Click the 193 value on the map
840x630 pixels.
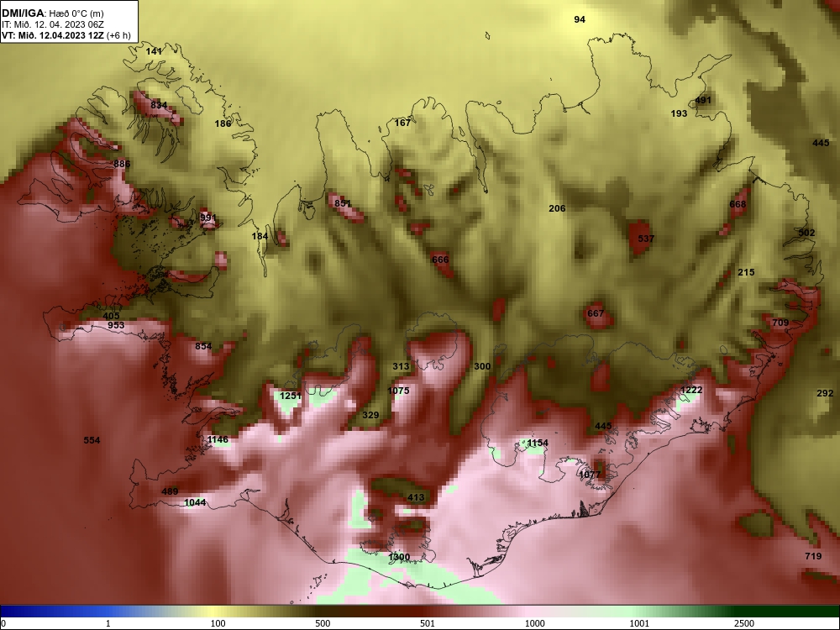[679, 113]
